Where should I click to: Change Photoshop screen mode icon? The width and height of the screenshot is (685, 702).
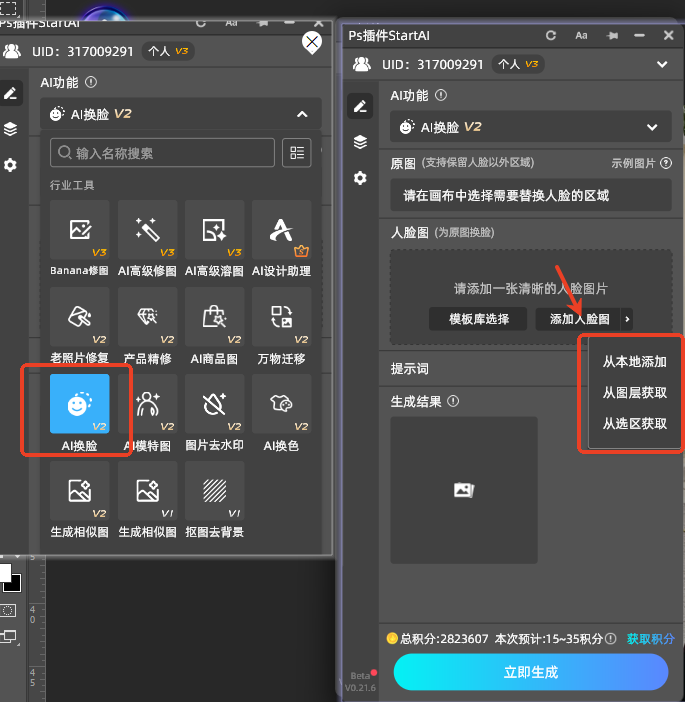pyautogui.click(x=9, y=637)
